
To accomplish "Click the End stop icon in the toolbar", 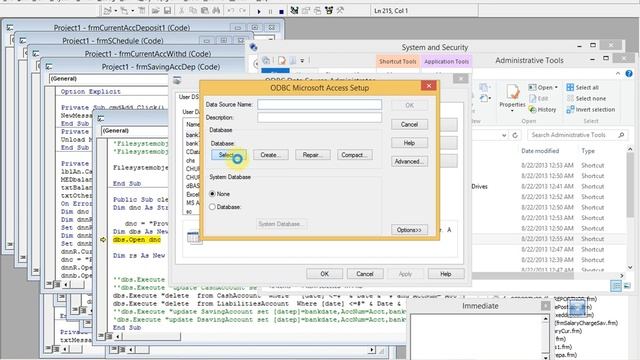I will (281, 11).
